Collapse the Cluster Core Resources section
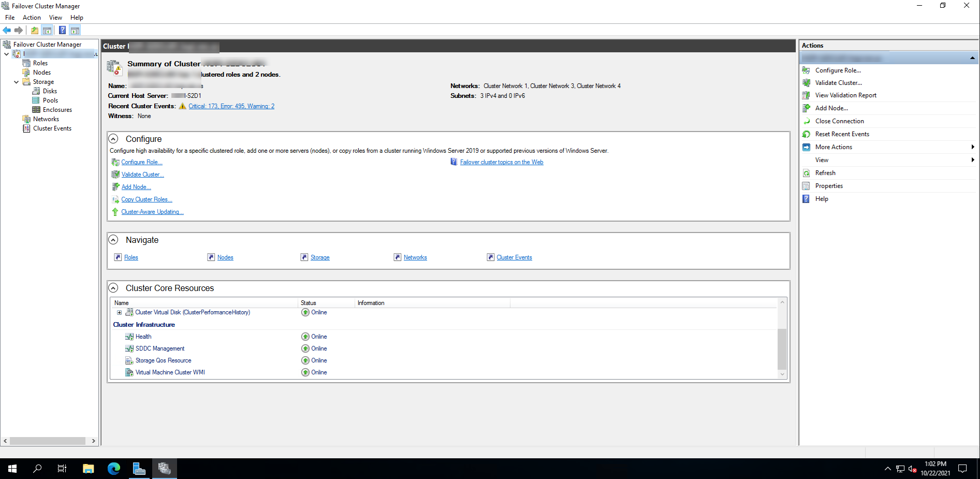The width and height of the screenshot is (980, 479). click(x=113, y=288)
